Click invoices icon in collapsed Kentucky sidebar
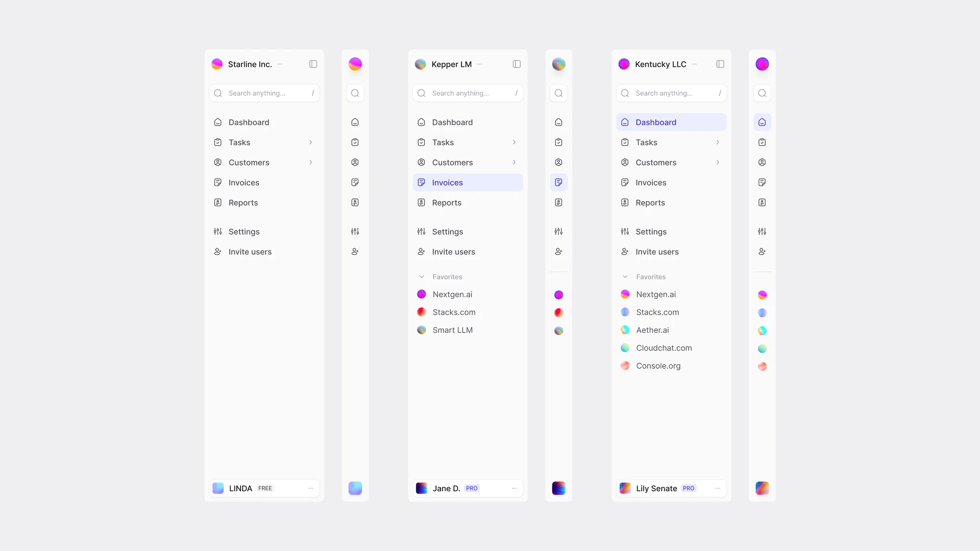This screenshot has height=551, width=980. click(762, 183)
